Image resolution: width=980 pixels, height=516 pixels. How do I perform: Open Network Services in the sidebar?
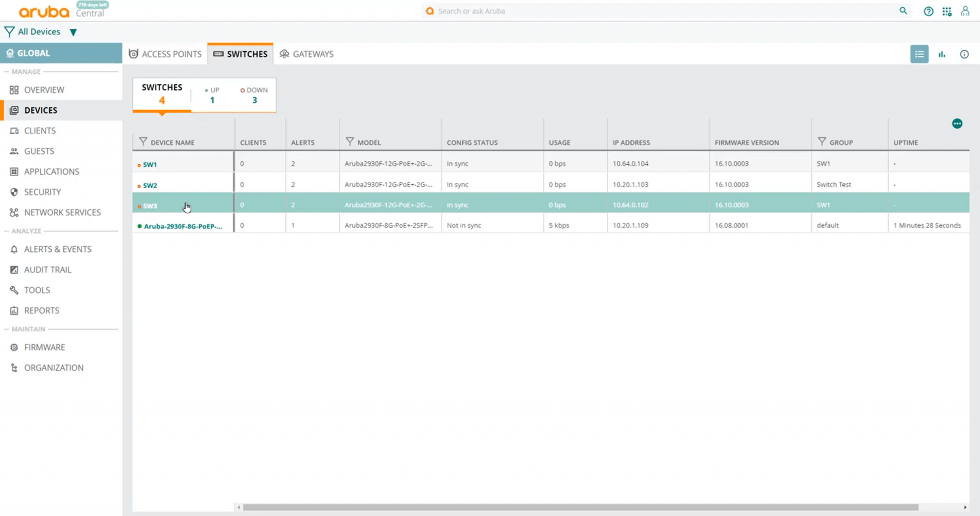point(61,213)
